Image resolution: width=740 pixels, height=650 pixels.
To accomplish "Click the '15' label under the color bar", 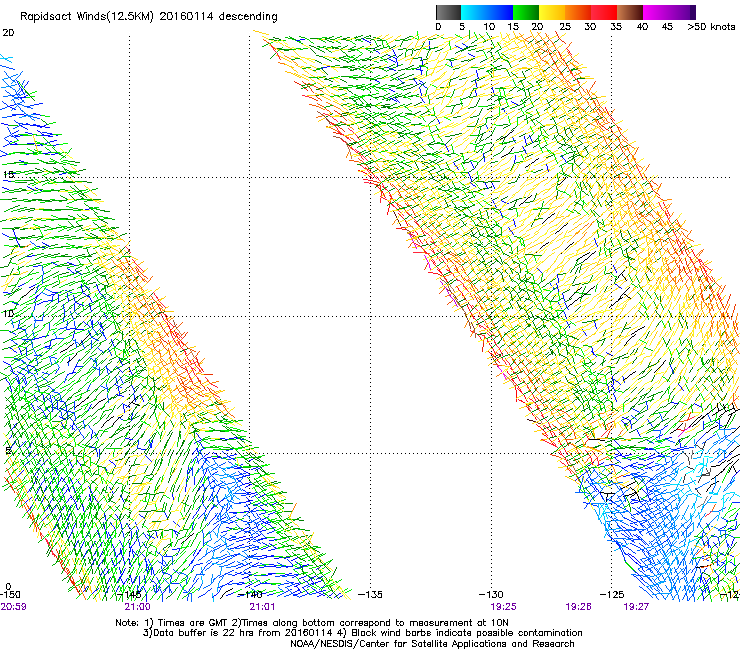I will pos(513,27).
